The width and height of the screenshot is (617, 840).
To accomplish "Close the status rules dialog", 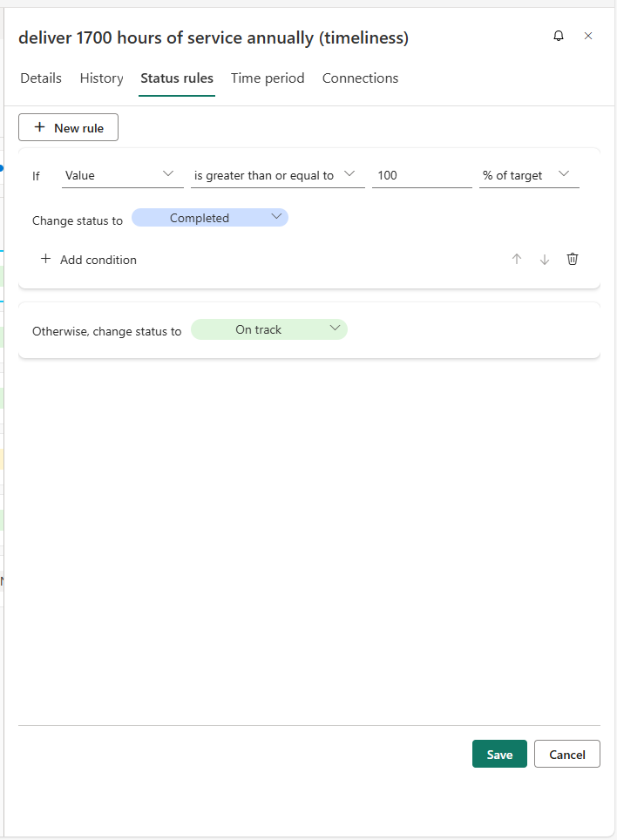I will coord(588,36).
